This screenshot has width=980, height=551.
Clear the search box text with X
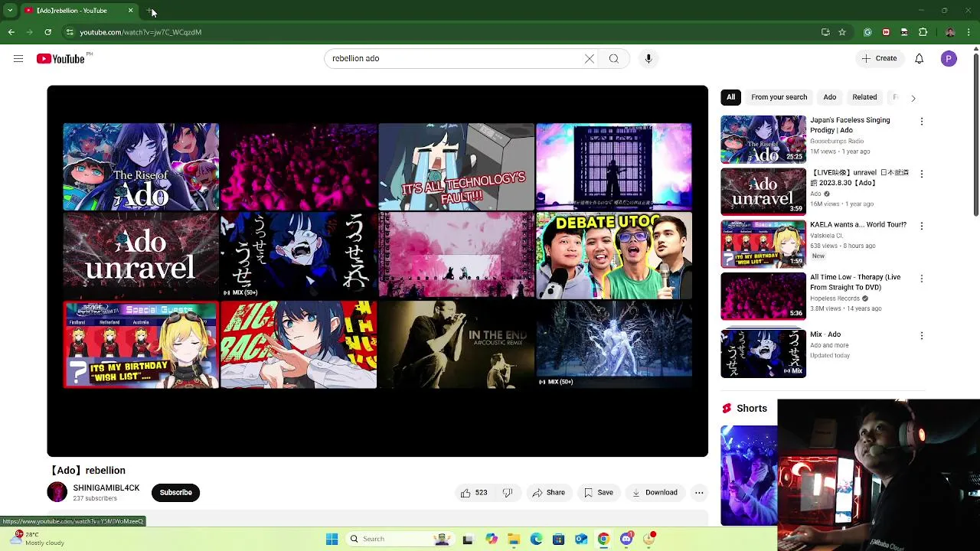[x=590, y=59]
